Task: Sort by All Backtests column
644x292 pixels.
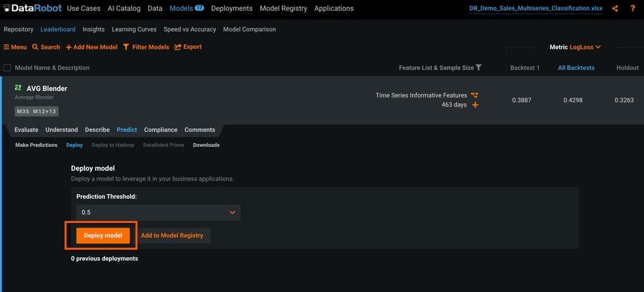Action: [576, 68]
